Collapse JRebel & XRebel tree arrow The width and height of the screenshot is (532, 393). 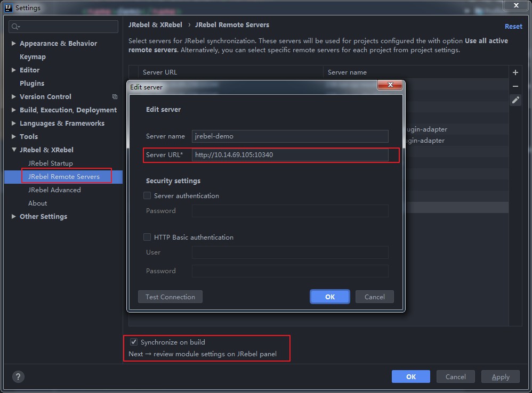[13, 150]
